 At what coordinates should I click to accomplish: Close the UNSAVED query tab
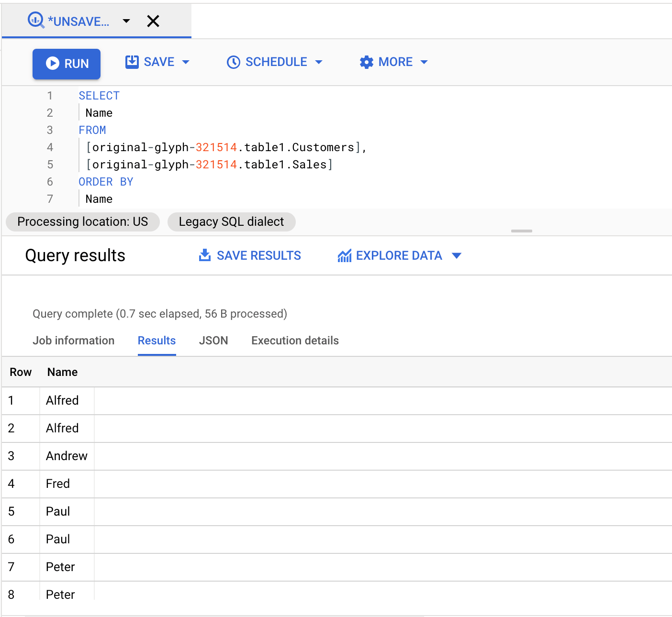[153, 21]
